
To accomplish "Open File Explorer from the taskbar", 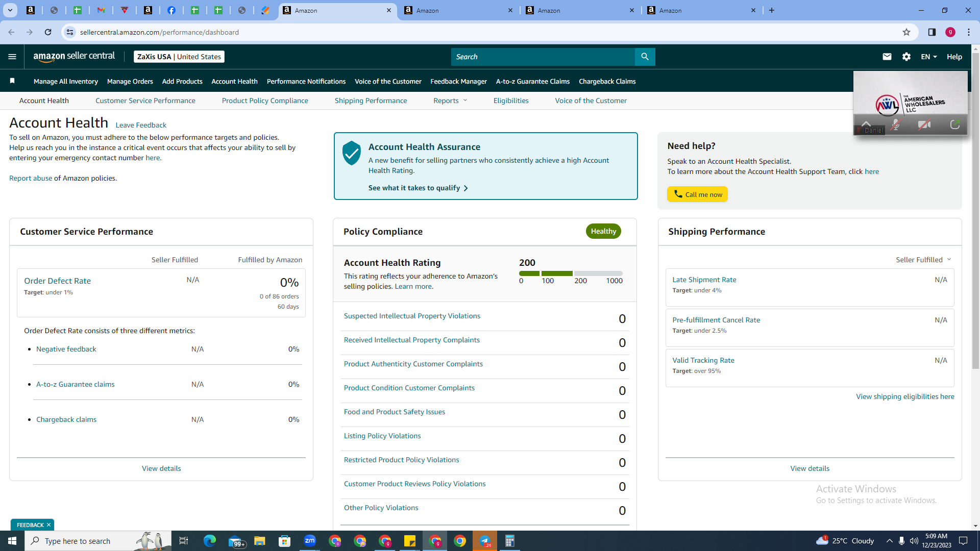I will pyautogui.click(x=260, y=541).
